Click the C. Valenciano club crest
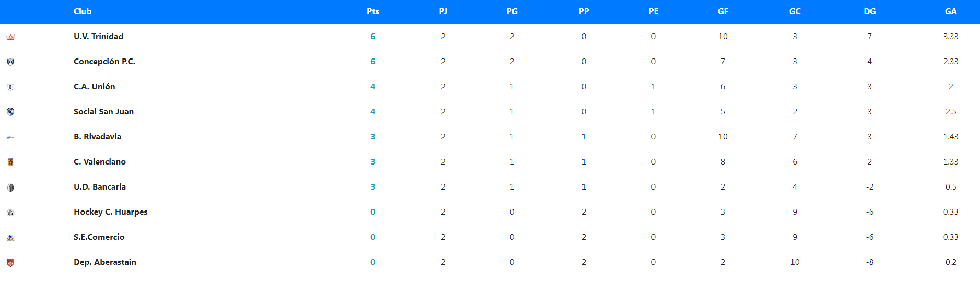980x281 pixels. (10, 162)
